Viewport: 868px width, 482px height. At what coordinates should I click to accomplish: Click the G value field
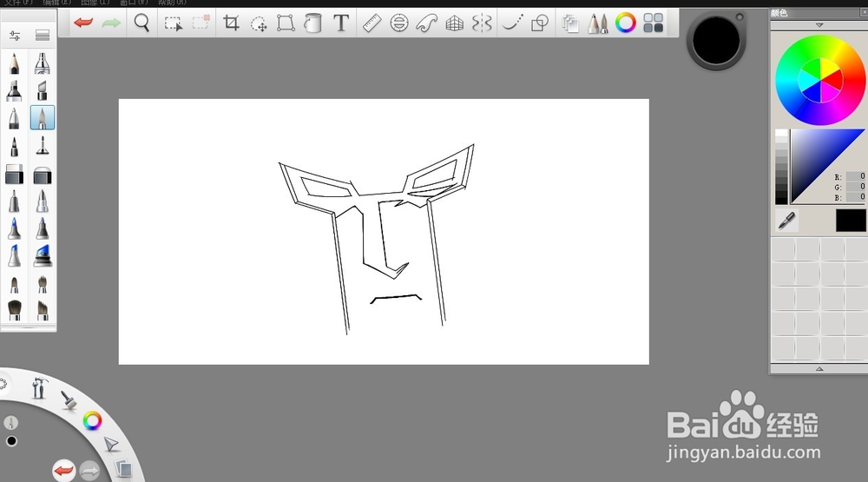(x=856, y=187)
